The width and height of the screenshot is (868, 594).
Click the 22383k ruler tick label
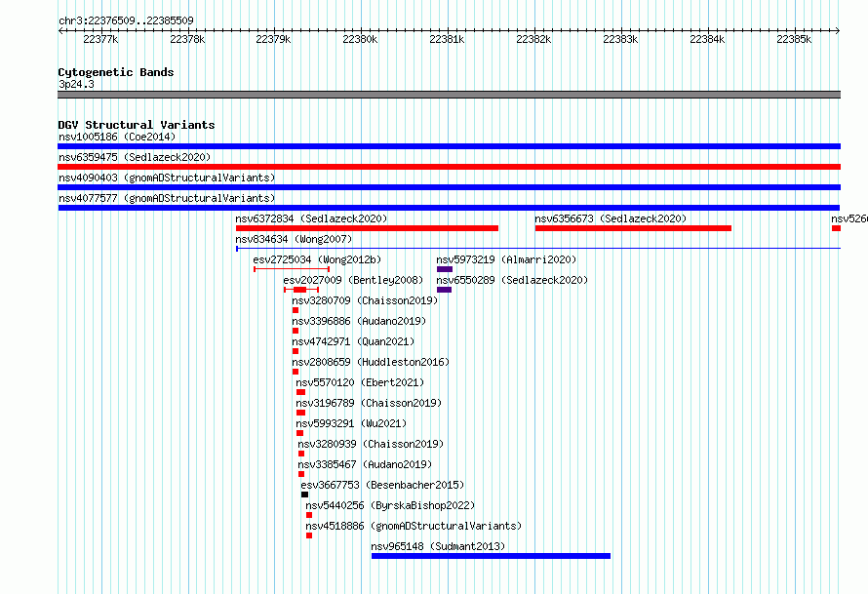tap(620, 39)
